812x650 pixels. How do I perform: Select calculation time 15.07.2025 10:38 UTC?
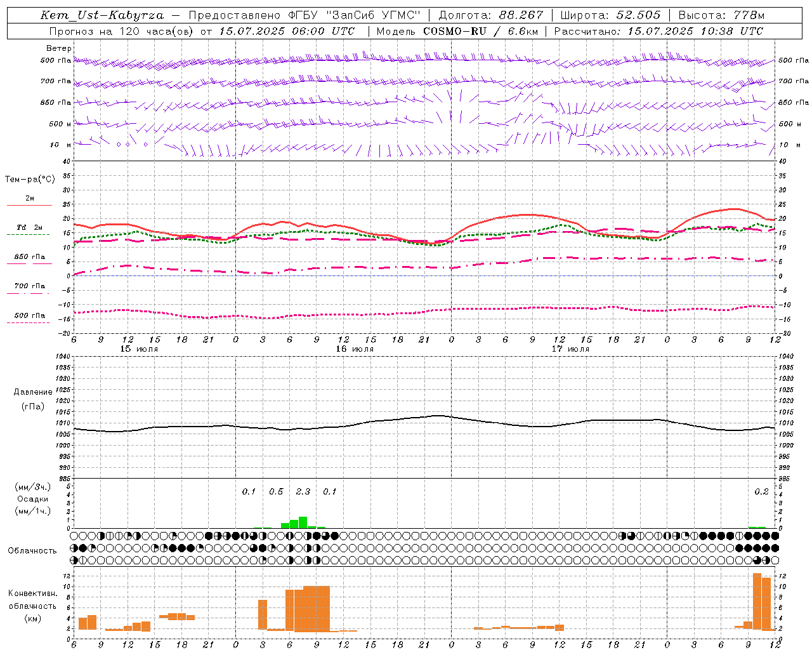(695, 31)
